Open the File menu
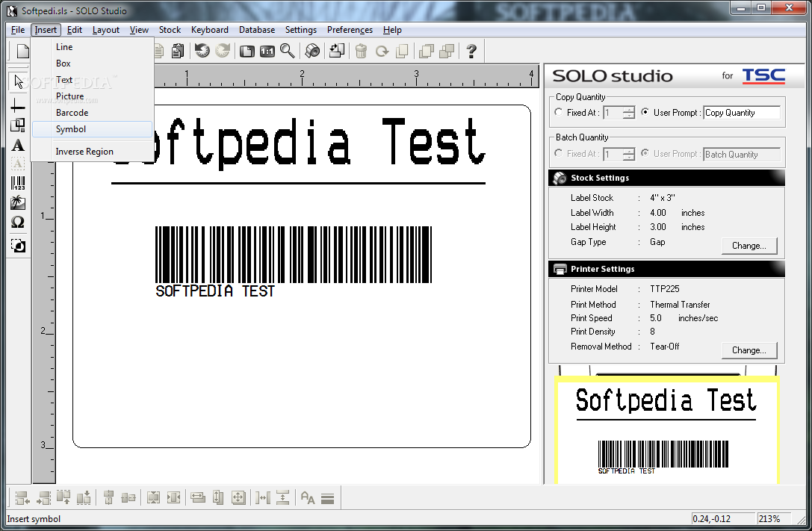812x531 pixels. pyautogui.click(x=18, y=30)
